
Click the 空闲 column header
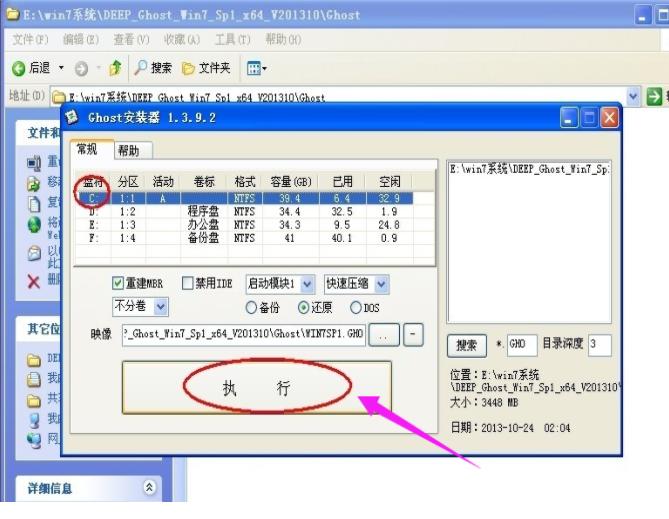(x=390, y=182)
